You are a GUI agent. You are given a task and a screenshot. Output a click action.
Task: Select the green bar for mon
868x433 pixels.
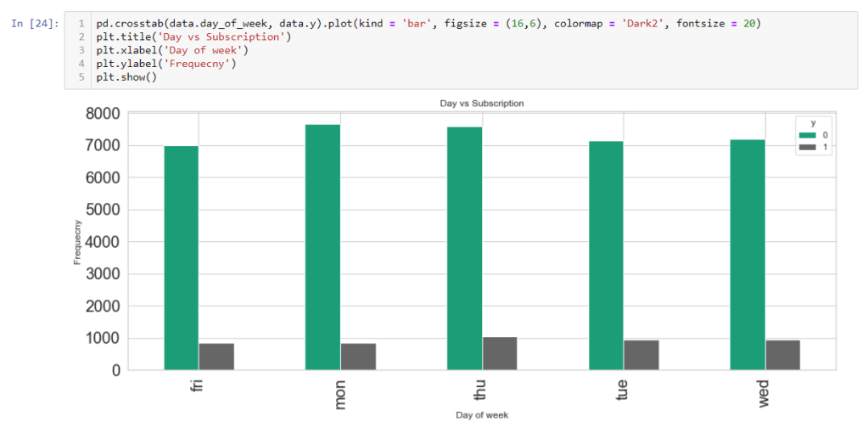pos(322,246)
